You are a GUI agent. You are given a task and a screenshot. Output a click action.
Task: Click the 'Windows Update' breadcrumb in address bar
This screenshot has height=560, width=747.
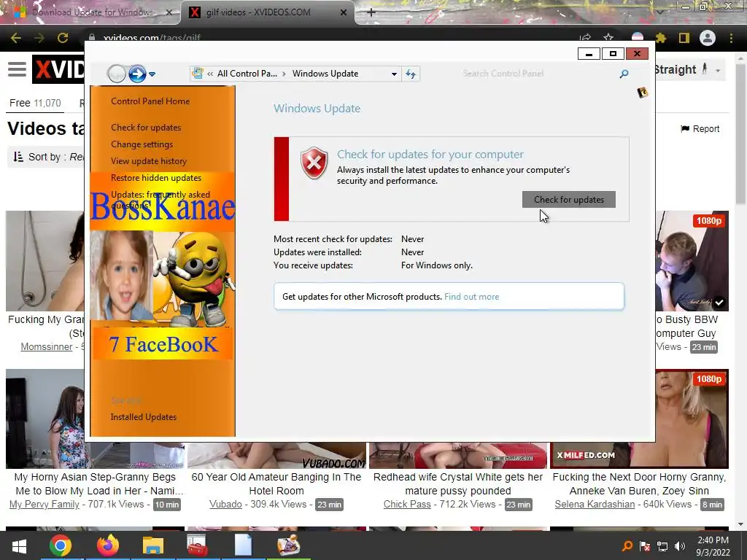tap(325, 74)
